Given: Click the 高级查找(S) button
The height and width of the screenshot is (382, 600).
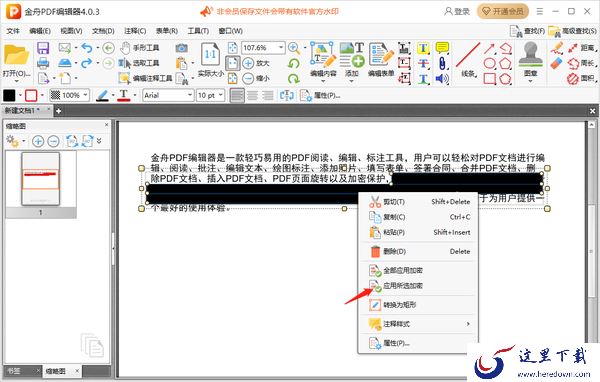Looking at the screenshot, I should pos(572,31).
